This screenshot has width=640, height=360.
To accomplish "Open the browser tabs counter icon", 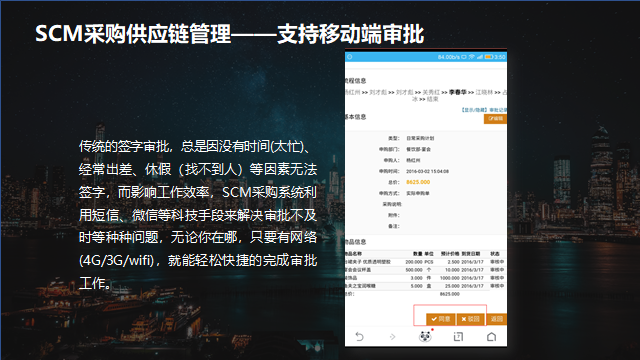I will point(458,337).
